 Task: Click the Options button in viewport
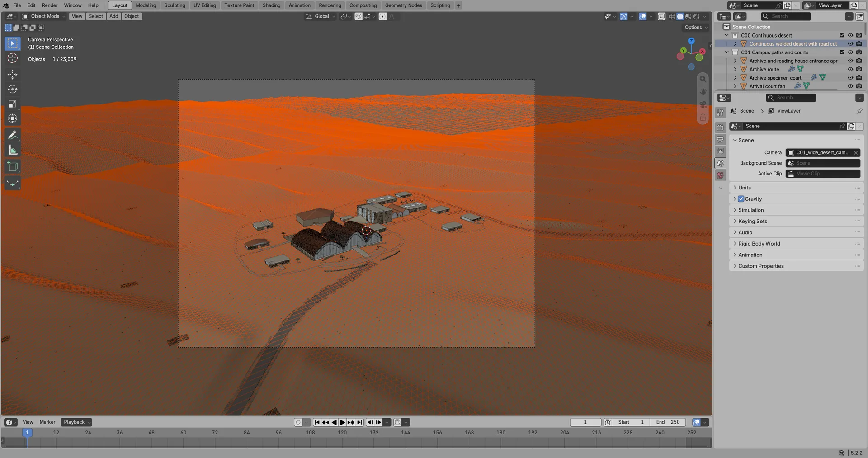696,28
